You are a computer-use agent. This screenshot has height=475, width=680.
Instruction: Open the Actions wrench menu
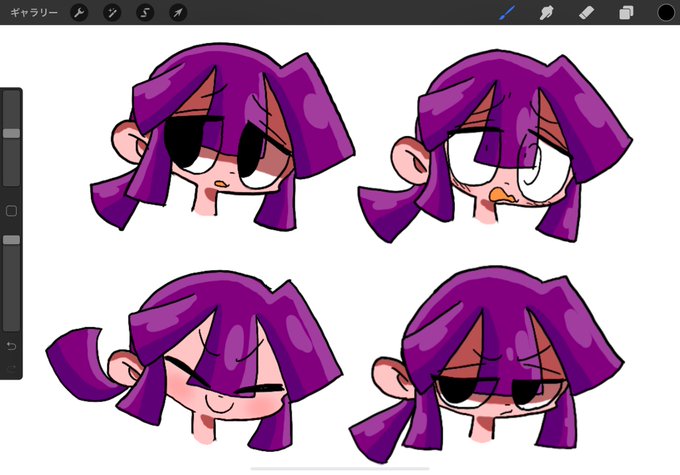coord(79,13)
